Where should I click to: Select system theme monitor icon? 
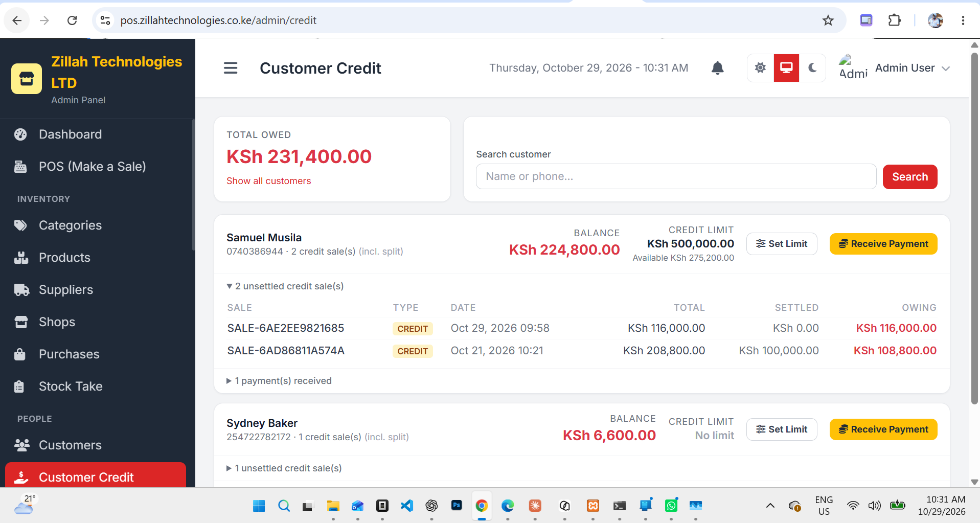click(x=786, y=68)
